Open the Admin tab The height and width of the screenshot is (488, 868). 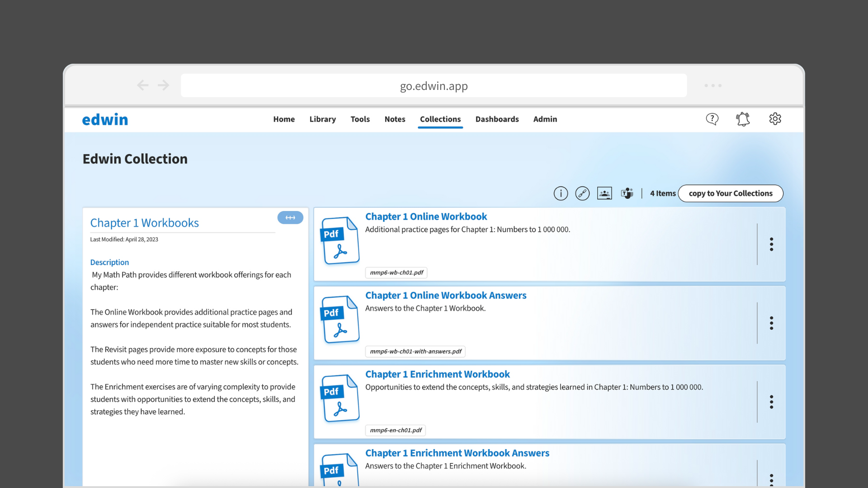tap(545, 119)
